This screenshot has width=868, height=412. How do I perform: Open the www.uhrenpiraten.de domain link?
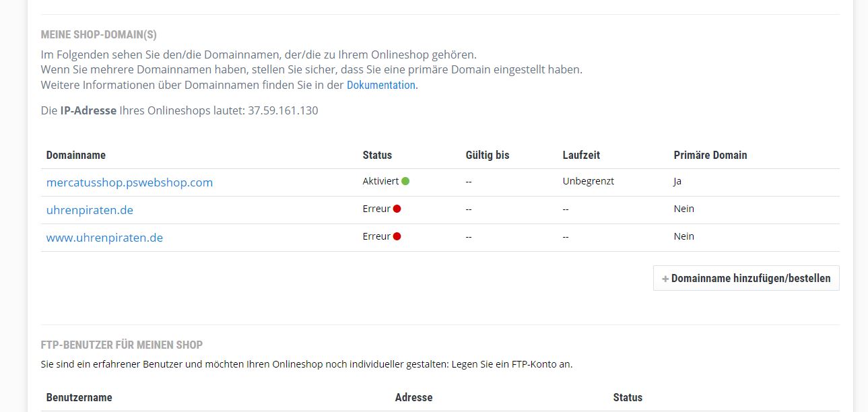click(104, 238)
